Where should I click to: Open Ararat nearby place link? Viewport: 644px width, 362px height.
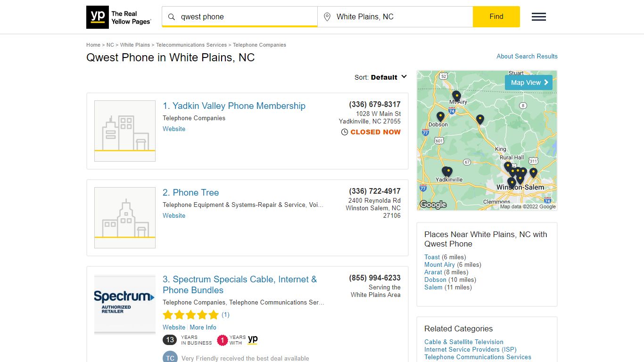click(433, 272)
